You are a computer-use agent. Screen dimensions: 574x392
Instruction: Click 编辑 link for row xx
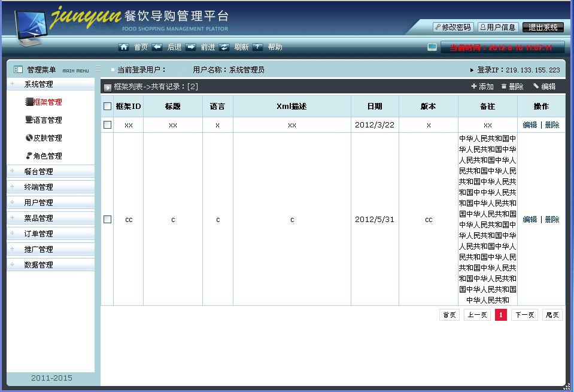530,125
